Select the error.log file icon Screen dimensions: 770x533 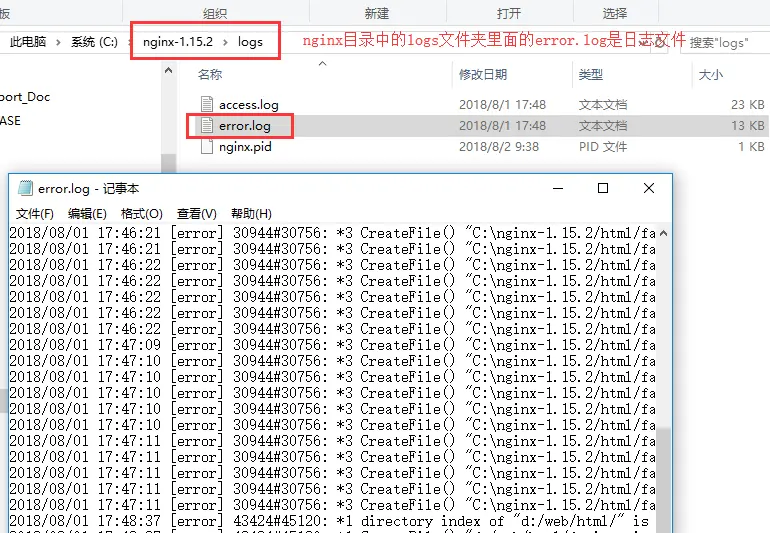207,125
